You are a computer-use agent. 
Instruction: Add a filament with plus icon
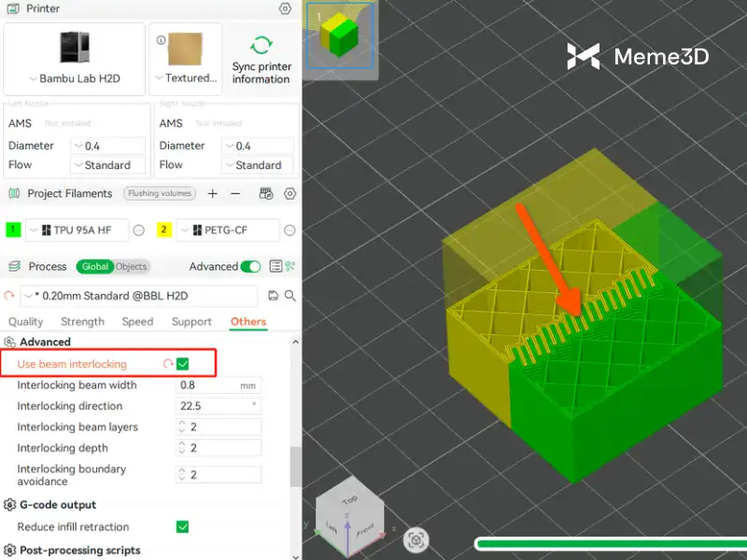point(213,193)
